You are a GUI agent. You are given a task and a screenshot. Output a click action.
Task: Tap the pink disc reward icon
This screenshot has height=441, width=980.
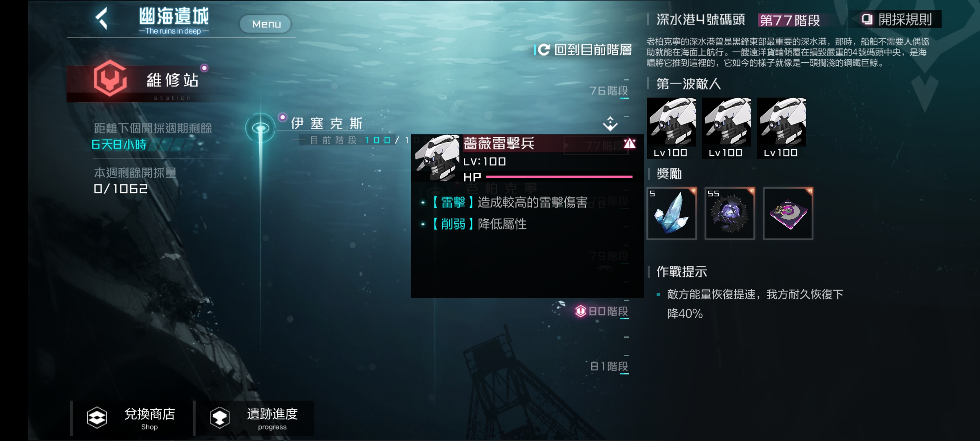click(788, 213)
